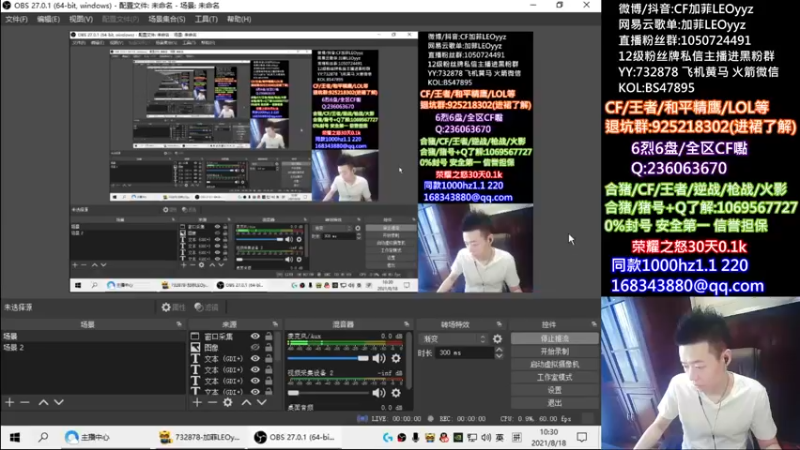Move source down in the sources list
This screenshot has width=800, height=450.
tap(262, 403)
